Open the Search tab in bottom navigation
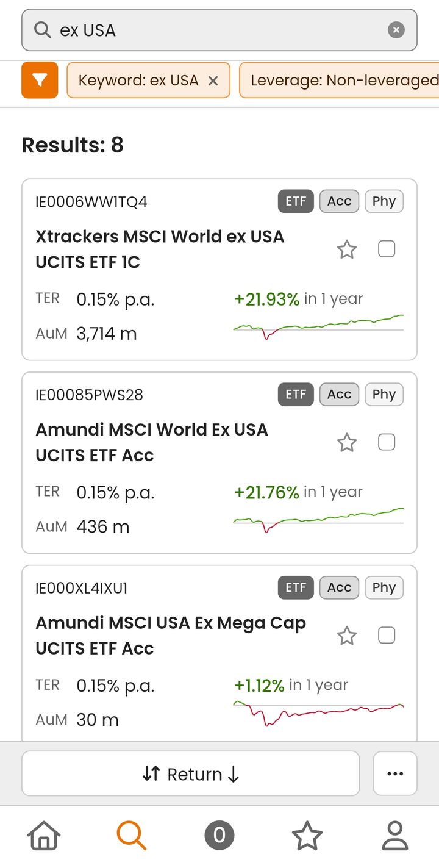Screen dimensions: 439x868 coord(132,836)
